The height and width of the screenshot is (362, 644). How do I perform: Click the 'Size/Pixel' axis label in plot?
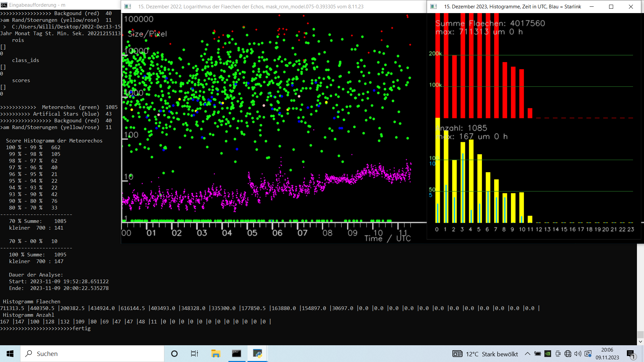(147, 34)
